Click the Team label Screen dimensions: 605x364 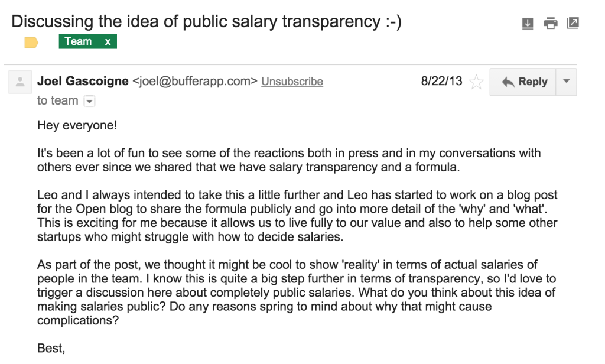(x=78, y=41)
